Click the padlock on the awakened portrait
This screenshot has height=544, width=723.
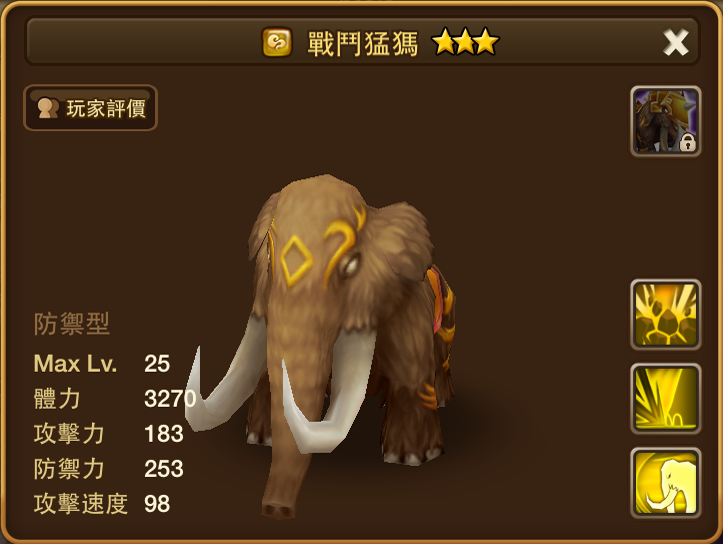(687, 142)
